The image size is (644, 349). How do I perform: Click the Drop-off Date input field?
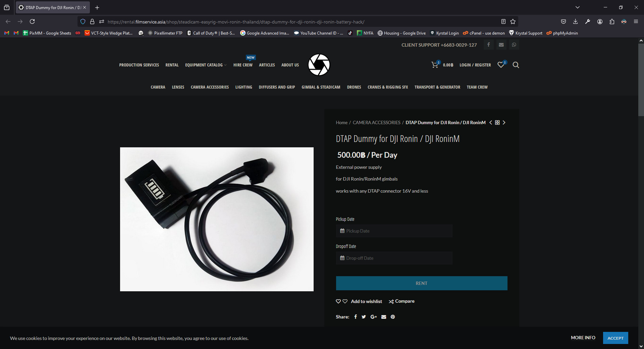point(394,258)
